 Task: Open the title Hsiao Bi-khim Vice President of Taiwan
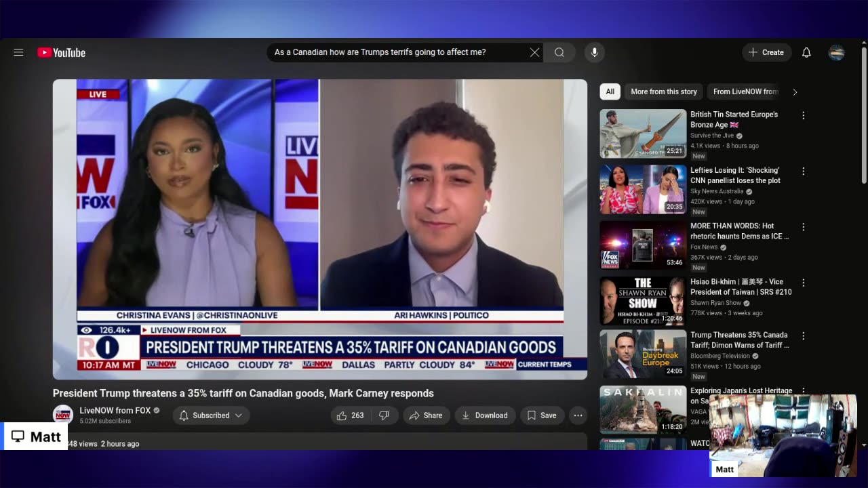pyautogui.click(x=741, y=286)
